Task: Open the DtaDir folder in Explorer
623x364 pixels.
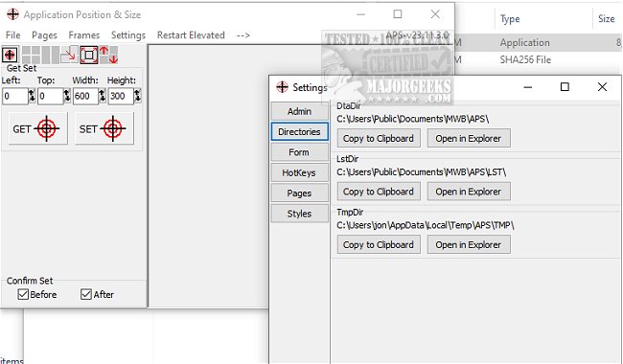Action: pyautogui.click(x=469, y=139)
